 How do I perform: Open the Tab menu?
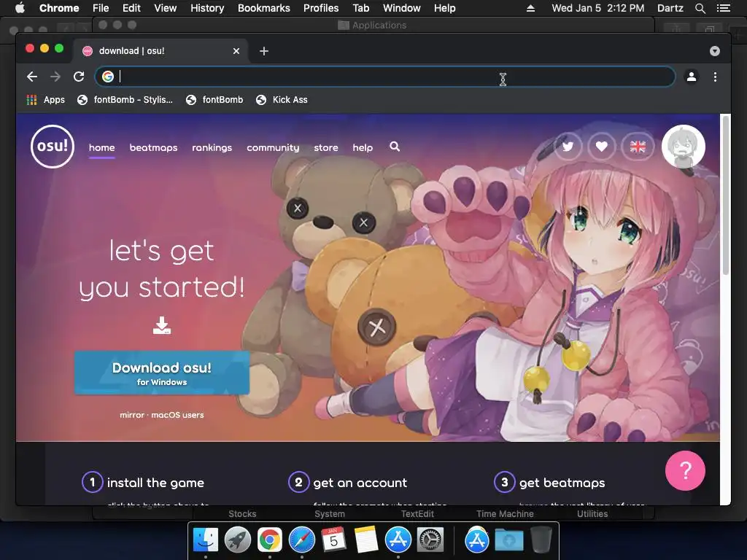click(x=360, y=8)
